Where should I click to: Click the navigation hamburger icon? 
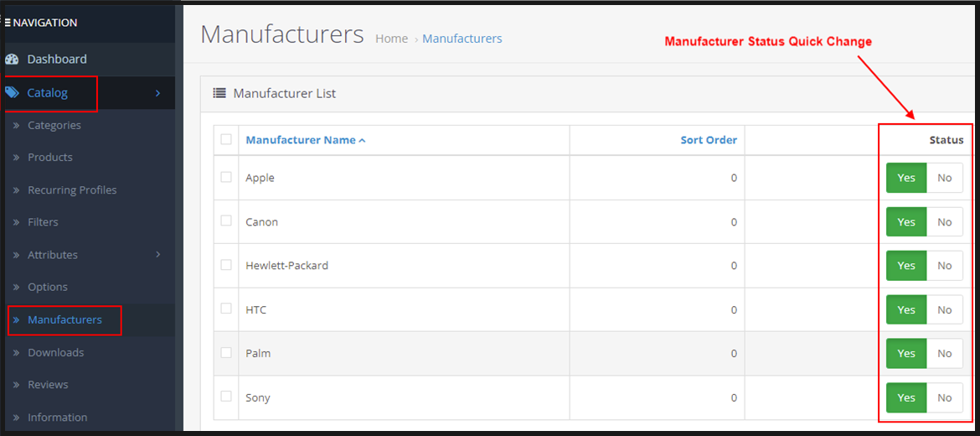pos(8,23)
